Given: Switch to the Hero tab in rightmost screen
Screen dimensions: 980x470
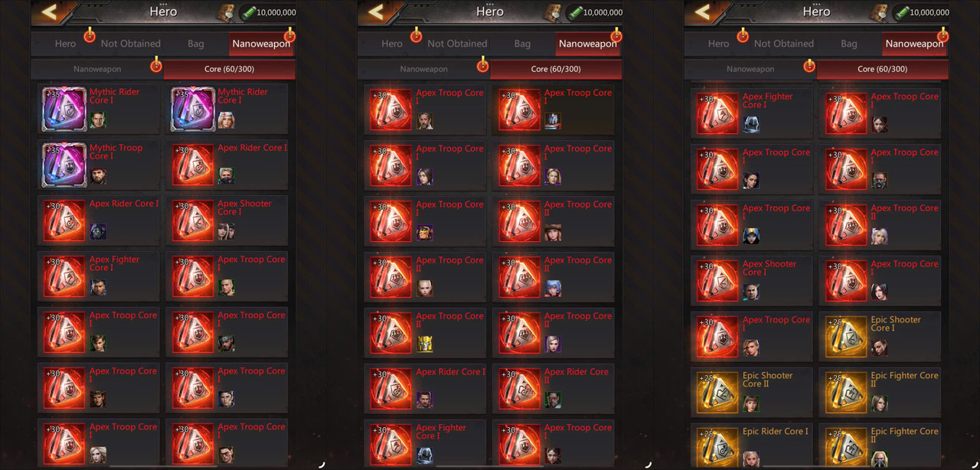Looking at the screenshot, I should pos(718,44).
